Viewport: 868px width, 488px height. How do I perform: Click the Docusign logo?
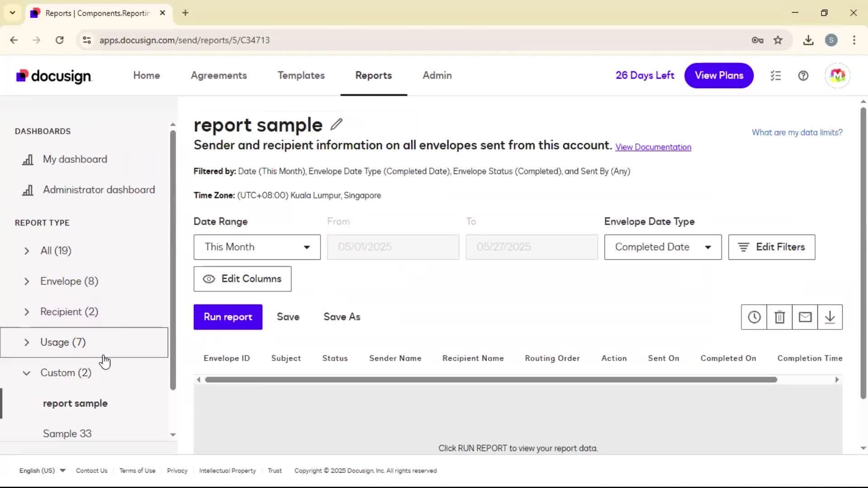pos(54,76)
